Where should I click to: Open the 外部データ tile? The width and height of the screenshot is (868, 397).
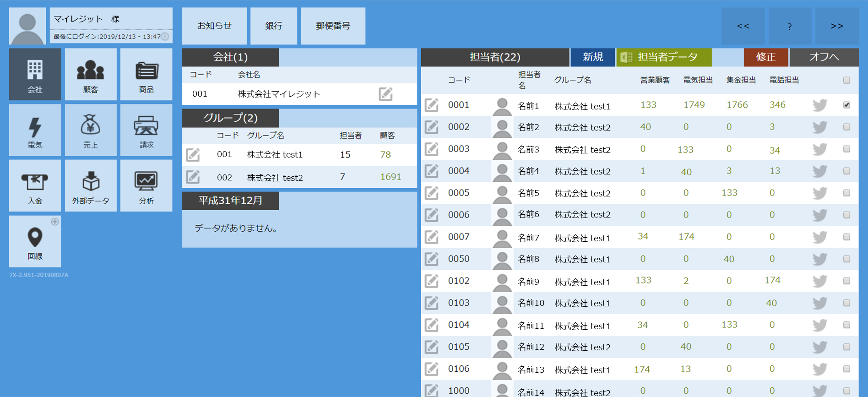click(x=91, y=185)
